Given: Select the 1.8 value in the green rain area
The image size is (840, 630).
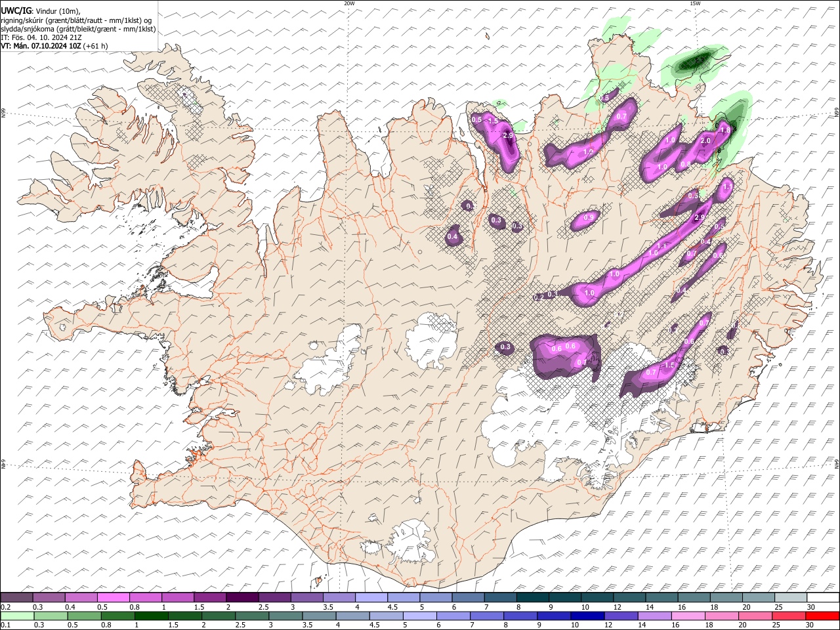Looking at the screenshot, I should 725,131.
